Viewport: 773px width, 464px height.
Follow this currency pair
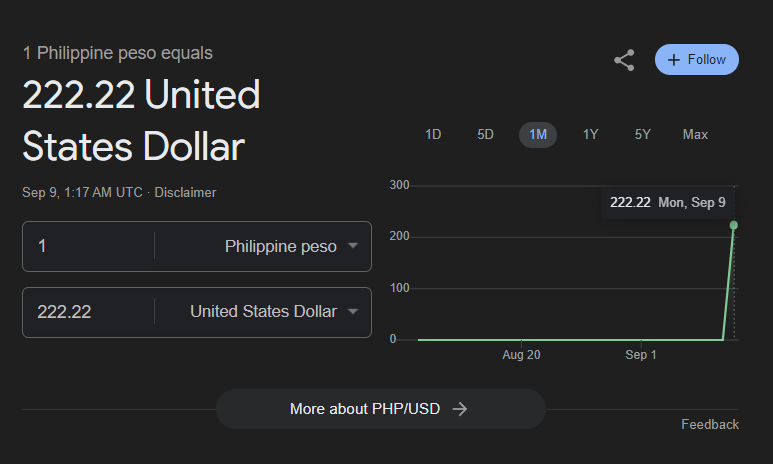(x=697, y=60)
